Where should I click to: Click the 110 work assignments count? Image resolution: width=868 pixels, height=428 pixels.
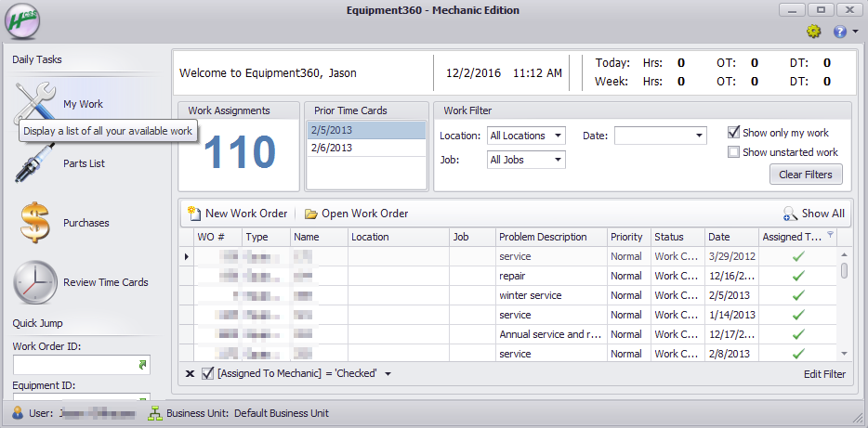pyautogui.click(x=239, y=151)
